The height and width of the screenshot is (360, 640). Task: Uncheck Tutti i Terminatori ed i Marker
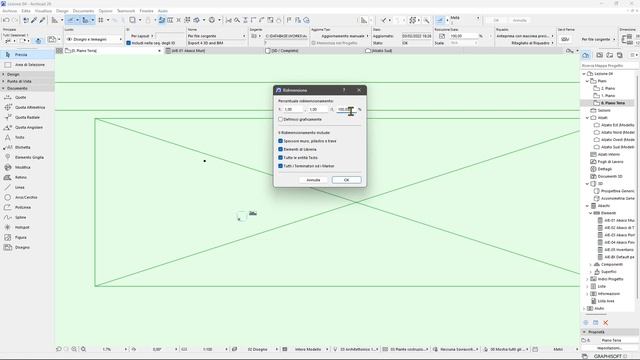(x=280, y=166)
